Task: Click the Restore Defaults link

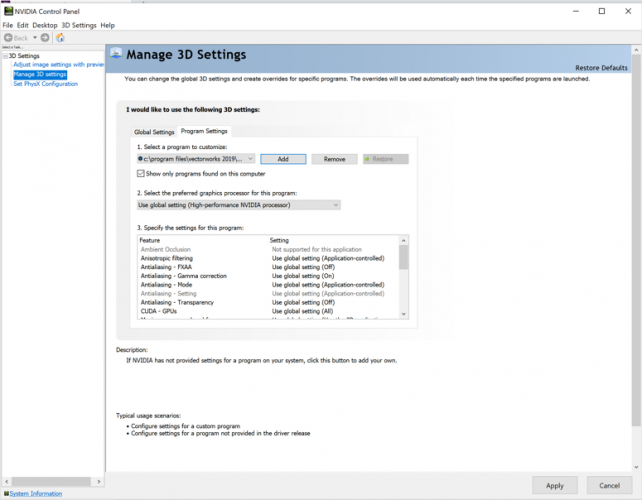Action: pos(601,67)
